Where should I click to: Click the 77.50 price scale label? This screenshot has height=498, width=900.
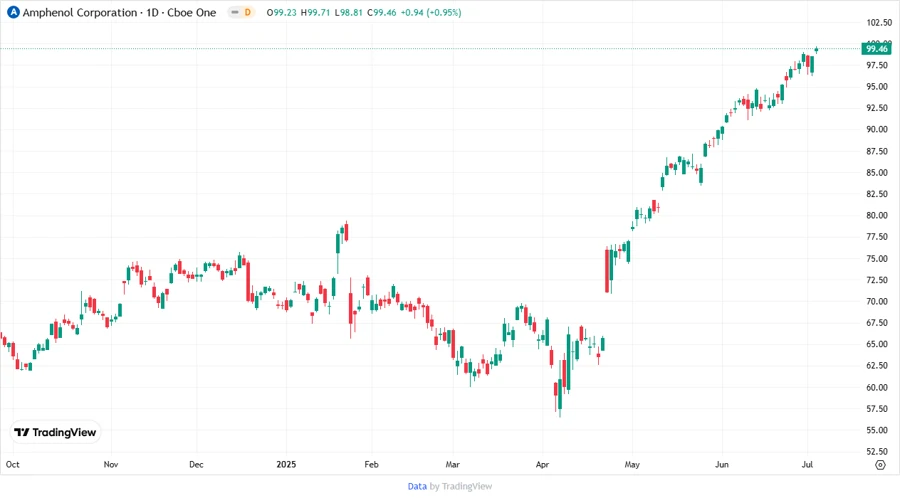(x=877, y=237)
